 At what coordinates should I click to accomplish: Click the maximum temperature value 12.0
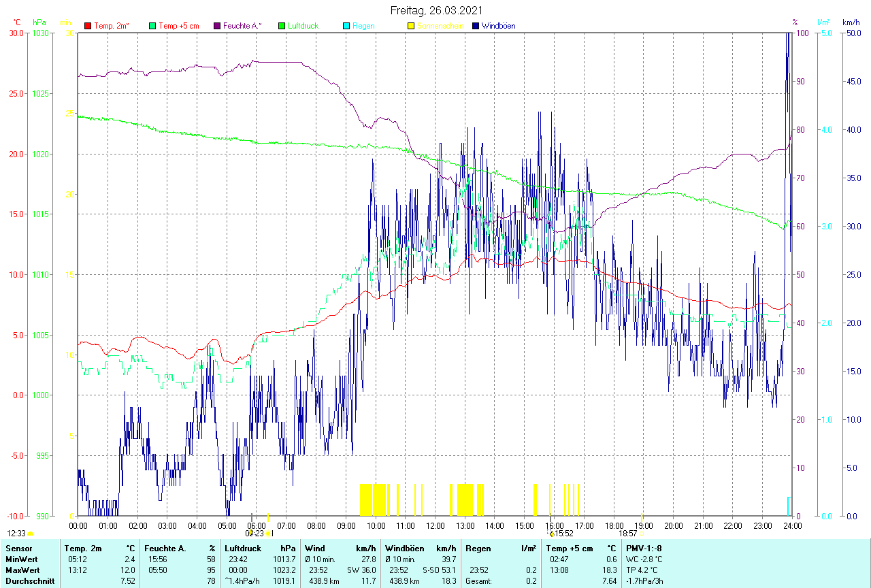[128, 570]
